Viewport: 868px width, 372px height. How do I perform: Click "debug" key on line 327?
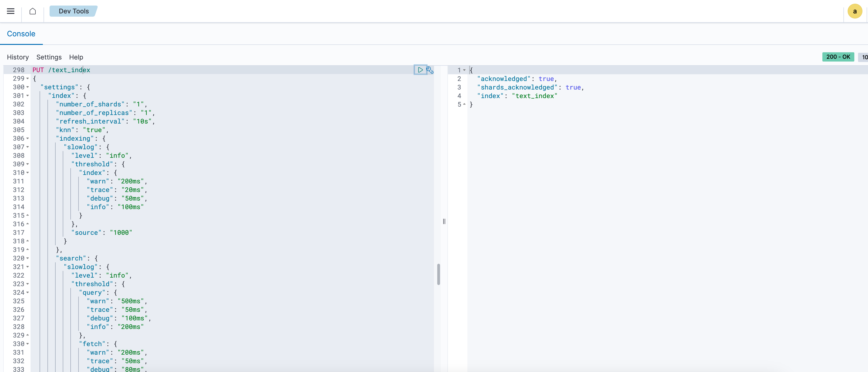click(100, 319)
